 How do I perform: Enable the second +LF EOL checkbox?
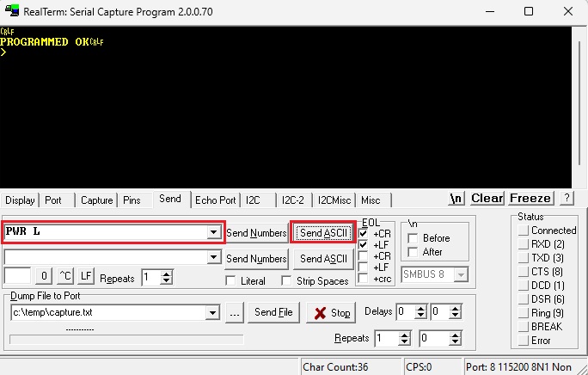point(363,267)
